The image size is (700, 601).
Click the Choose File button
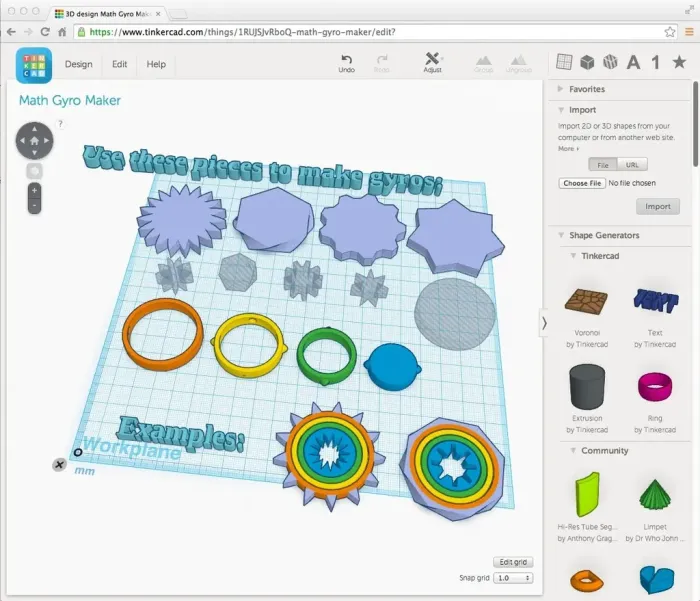582,183
